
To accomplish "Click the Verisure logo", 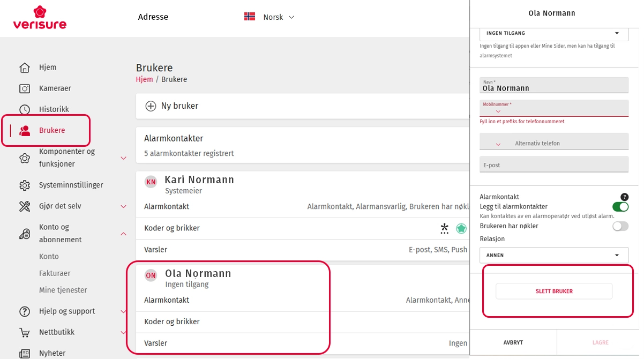I will (x=40, y=17).
